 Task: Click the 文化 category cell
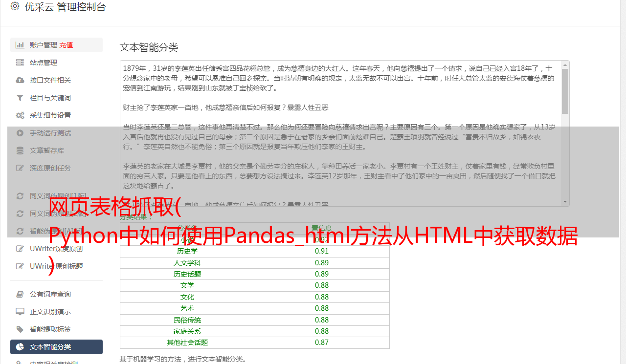[x=187, y=297]
